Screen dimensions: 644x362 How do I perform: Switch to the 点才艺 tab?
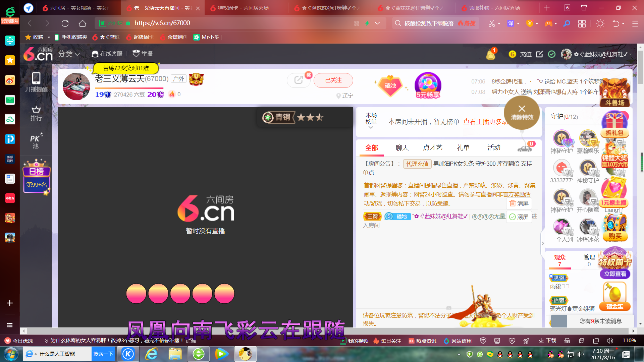[x=433, y=148]
